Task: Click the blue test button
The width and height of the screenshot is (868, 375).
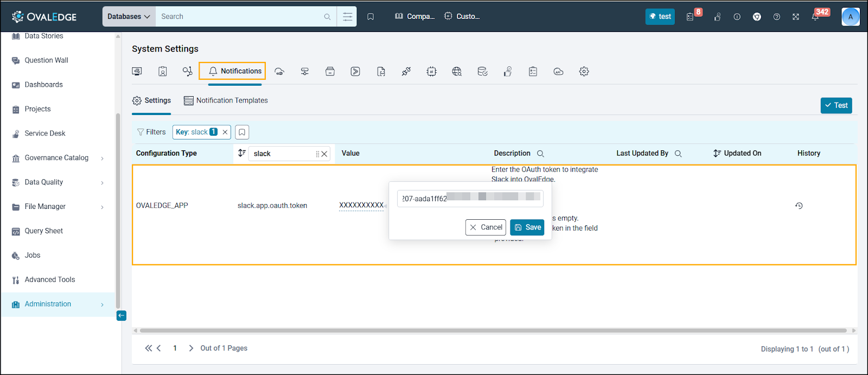Action: (660, 17)
